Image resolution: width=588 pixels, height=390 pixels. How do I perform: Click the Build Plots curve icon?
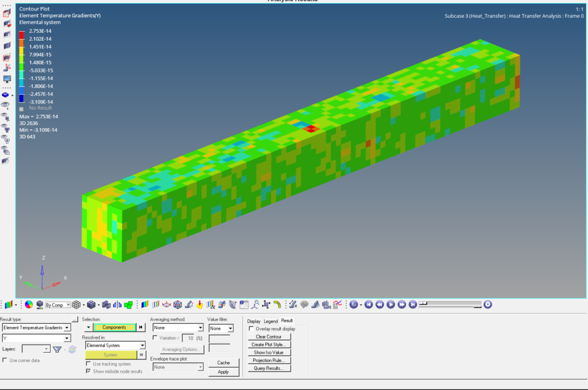coord(337,304)
